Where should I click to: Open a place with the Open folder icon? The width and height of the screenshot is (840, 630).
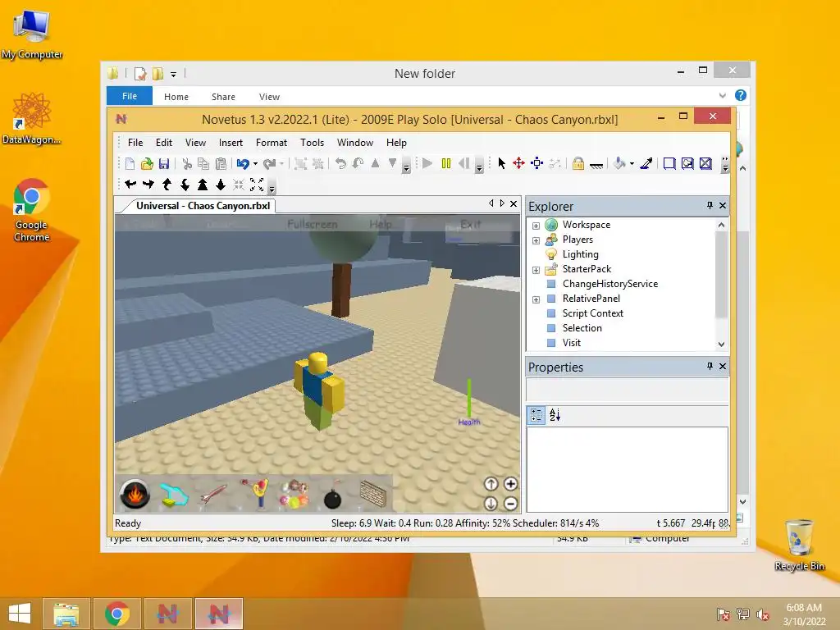pyautogui.click(x=147, y=163)
